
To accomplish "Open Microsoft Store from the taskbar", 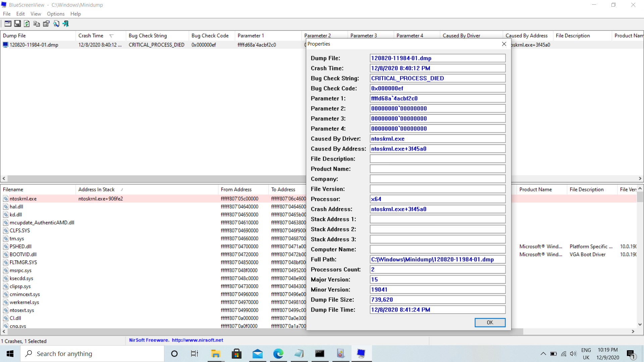I will [x=237, y=354].
